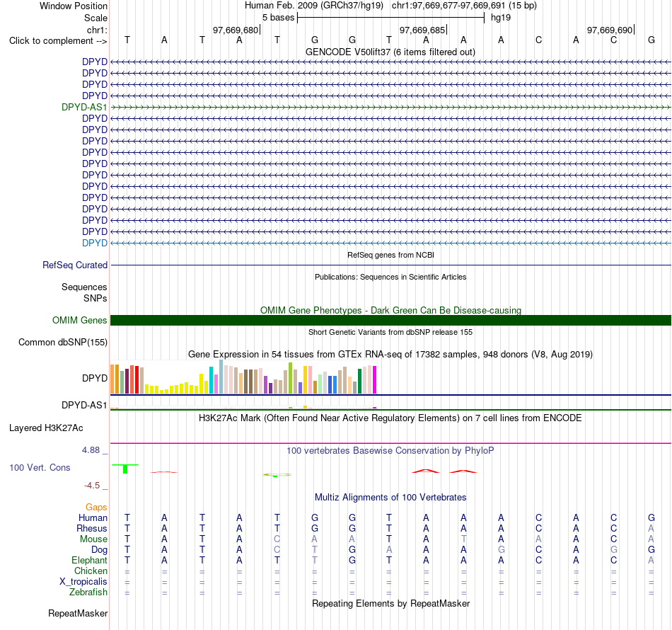The width and height of the screenshot is (672, 630).
Task: Click the 'RefSeq Curated' track label
Action: point(75,265)
